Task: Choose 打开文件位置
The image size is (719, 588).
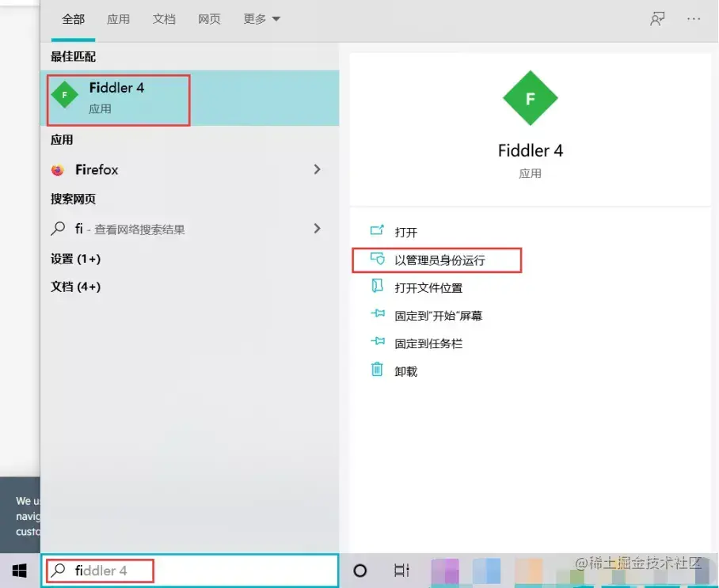Action: click(428, 288)
